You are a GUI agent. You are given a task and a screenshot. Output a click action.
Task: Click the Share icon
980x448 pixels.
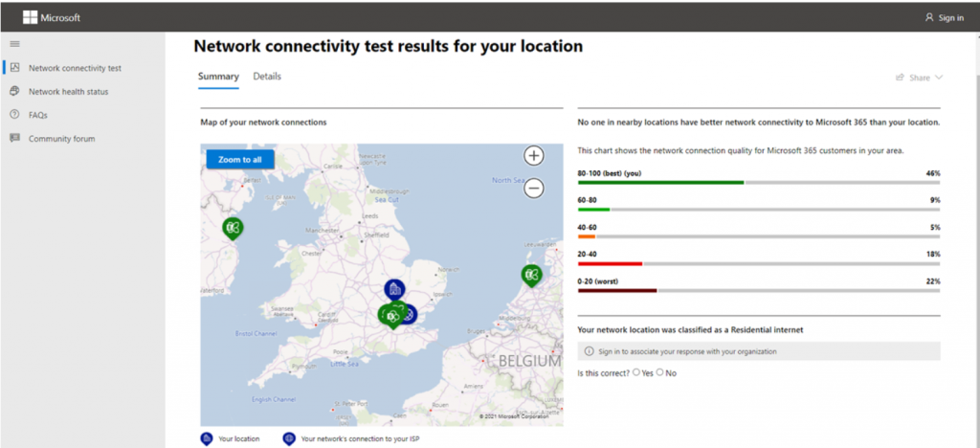(x=900, y=78)
